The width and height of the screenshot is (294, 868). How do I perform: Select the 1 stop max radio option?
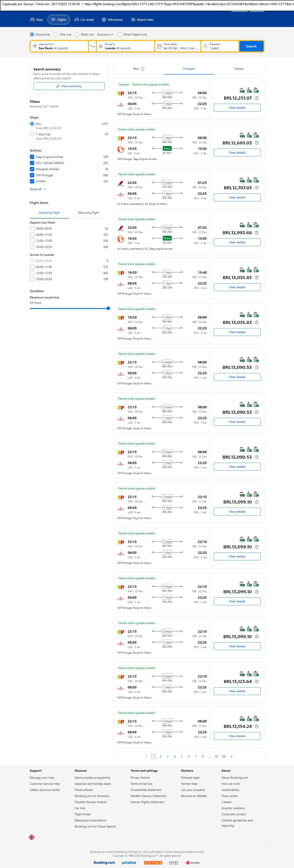click(32, 134)
